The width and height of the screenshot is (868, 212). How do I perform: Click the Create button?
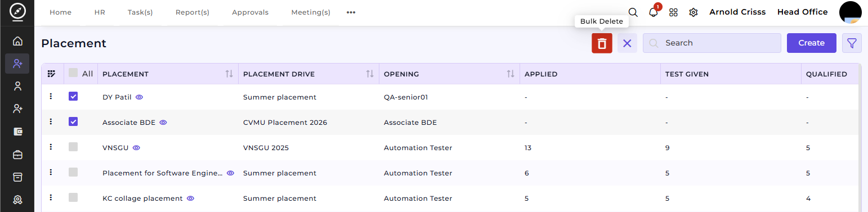pos(812,43)
